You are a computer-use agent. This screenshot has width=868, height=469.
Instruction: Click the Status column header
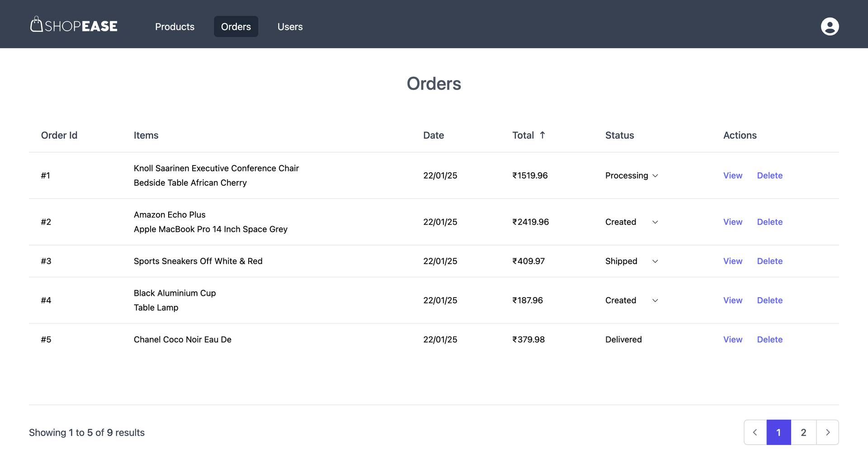pyautogui.click(x=619, y=135)
